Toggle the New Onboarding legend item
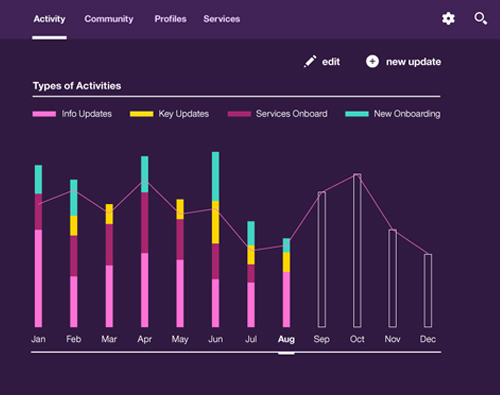The image size is (500, 395). [393, 114]
